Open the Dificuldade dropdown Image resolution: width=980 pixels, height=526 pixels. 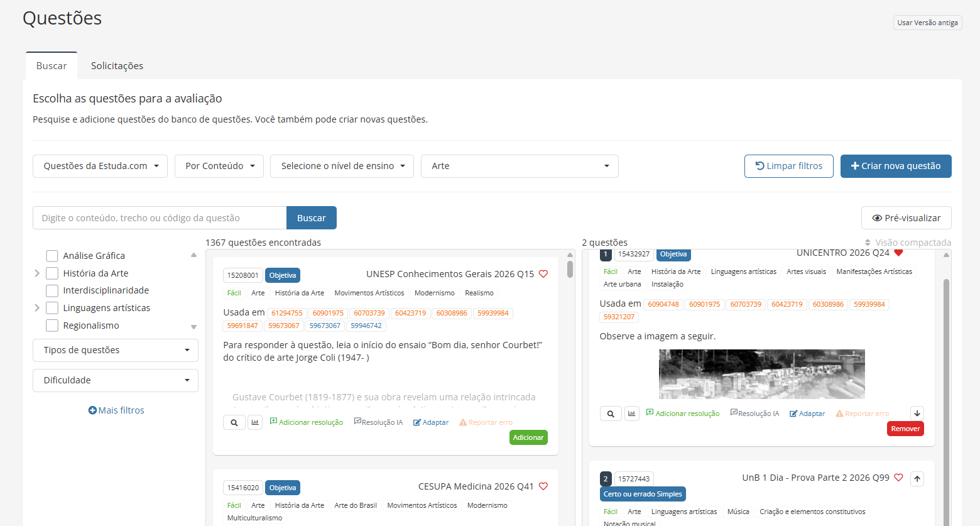[x=116, y=380]
